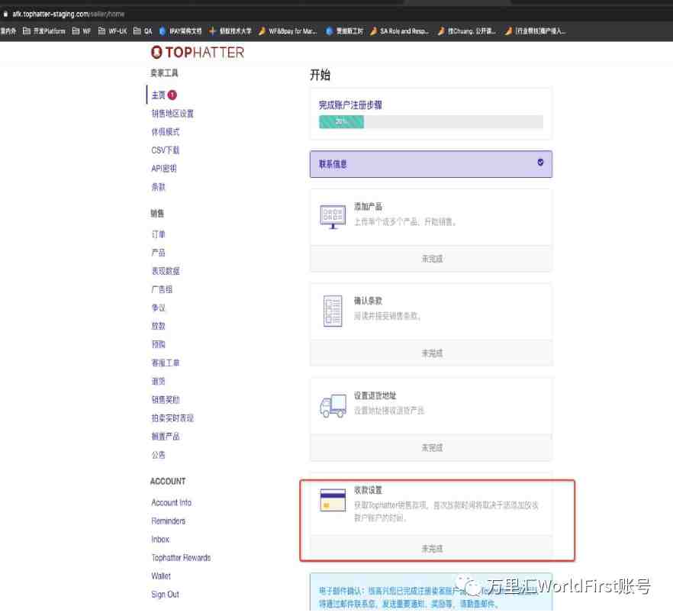Click 未完成 under 收款设置
This screenshot has height=616, width=673.
[x=431, y=549]
